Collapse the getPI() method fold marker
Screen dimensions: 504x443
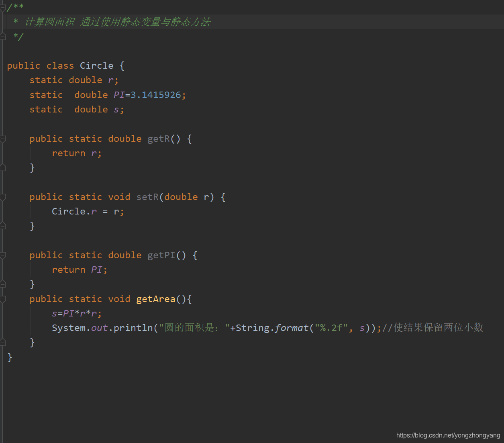(x=3, y=255)
